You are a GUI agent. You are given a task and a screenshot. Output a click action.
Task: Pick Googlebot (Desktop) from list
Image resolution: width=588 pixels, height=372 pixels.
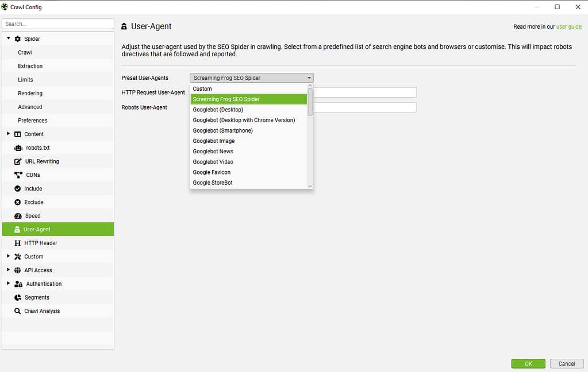click(x=249, y=110)
